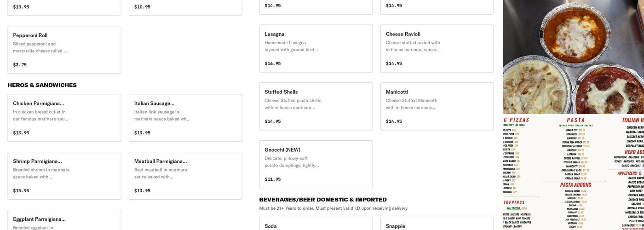Select the Chicken Parmigiana hero card

click(64, 117)
